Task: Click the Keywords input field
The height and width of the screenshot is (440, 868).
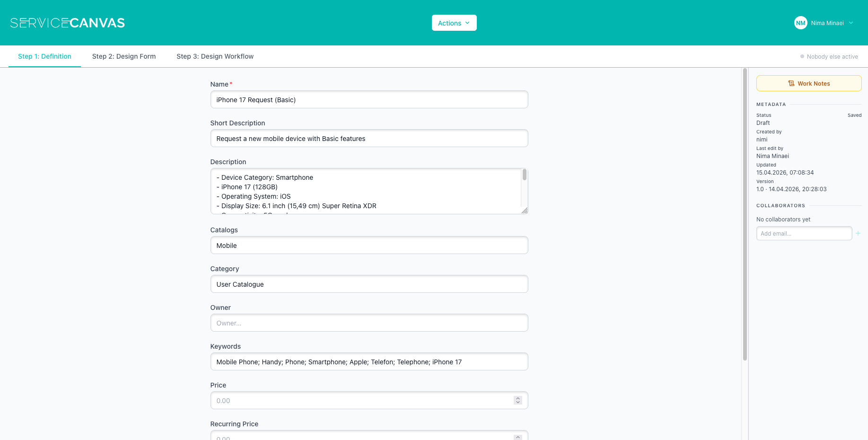Action: click(x=369, y=362)
